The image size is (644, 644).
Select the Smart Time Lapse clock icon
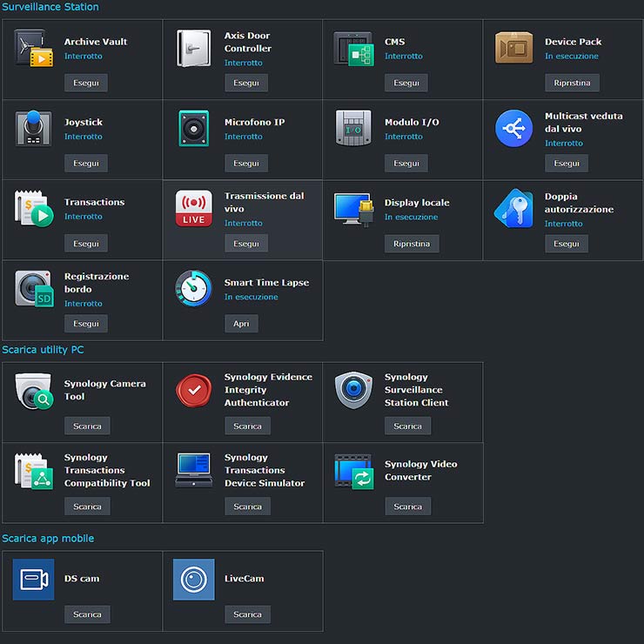[194, 289]
